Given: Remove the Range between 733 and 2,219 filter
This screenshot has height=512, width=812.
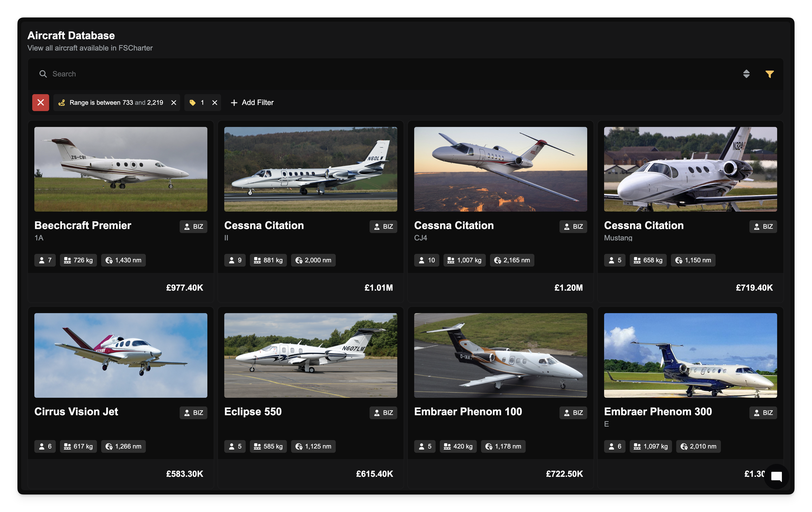Looking at the screenshot, I should point(174,103).
